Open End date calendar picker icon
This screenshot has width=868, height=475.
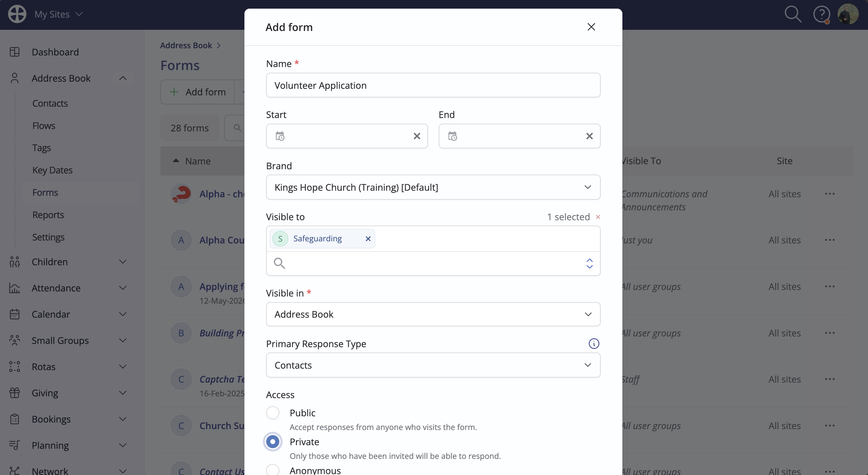click(452, 136)
